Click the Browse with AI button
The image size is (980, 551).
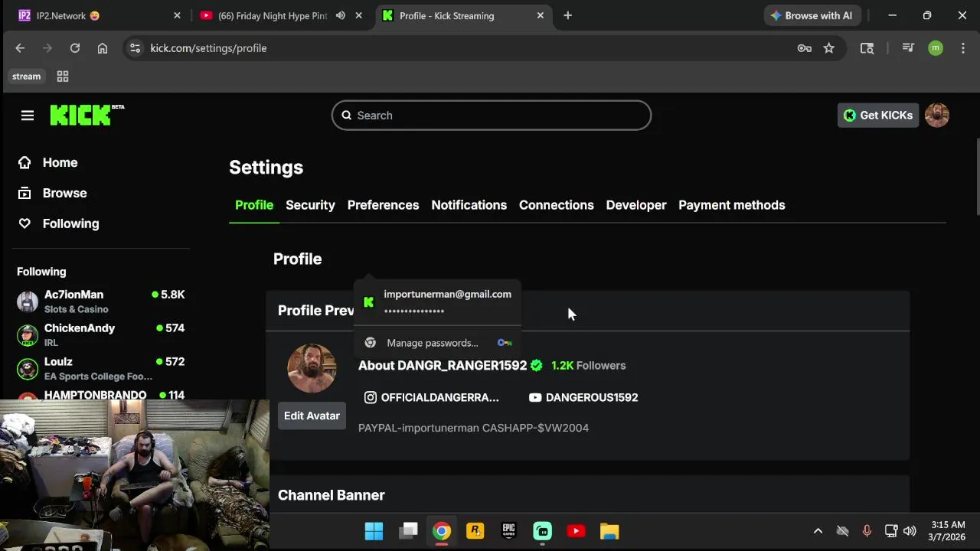pos(812,15)
